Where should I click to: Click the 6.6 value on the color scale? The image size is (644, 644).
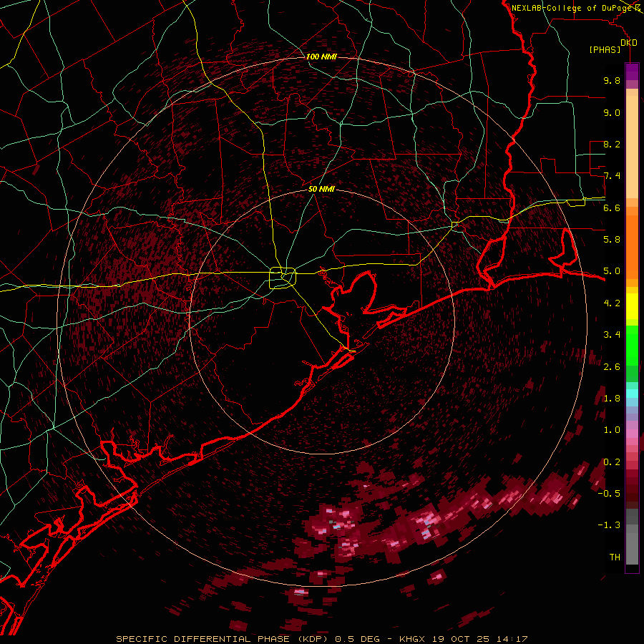pos(612,208)
